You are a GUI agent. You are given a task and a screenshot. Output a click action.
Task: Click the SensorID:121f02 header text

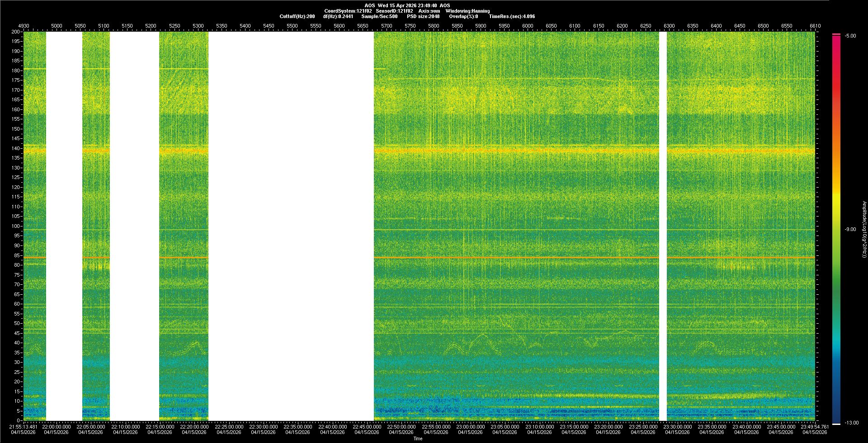click(x=394, y=11)
